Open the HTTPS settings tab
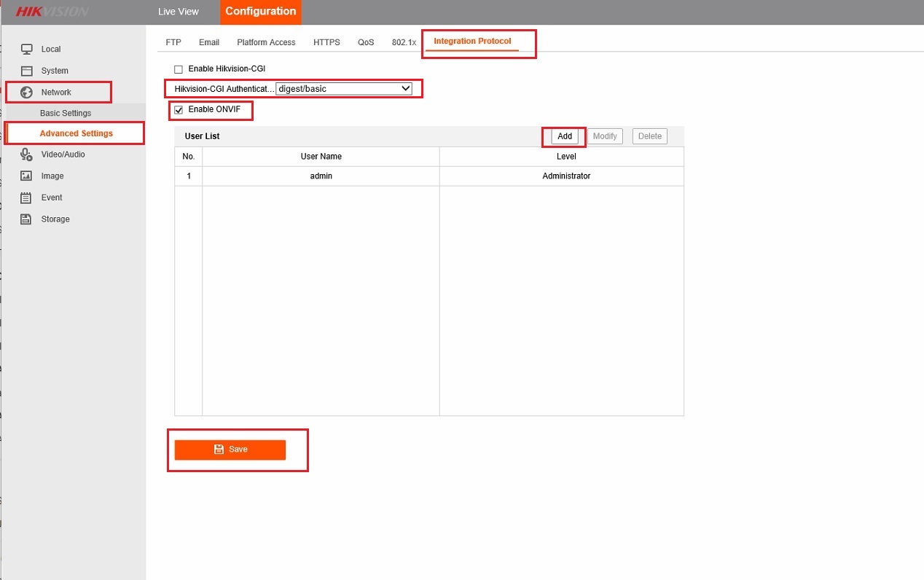This screenshot has height=580, width=924. pyautogui.click(x=326, y=42)
